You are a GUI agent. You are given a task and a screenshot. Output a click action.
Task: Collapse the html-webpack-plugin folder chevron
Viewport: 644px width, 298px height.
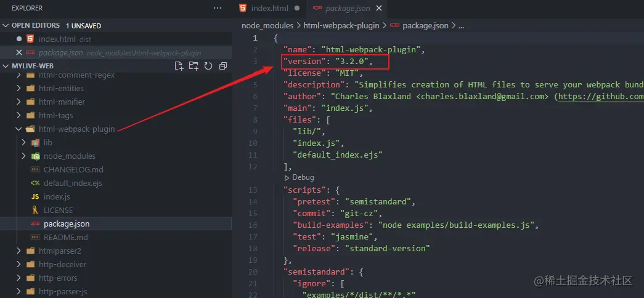18,129
